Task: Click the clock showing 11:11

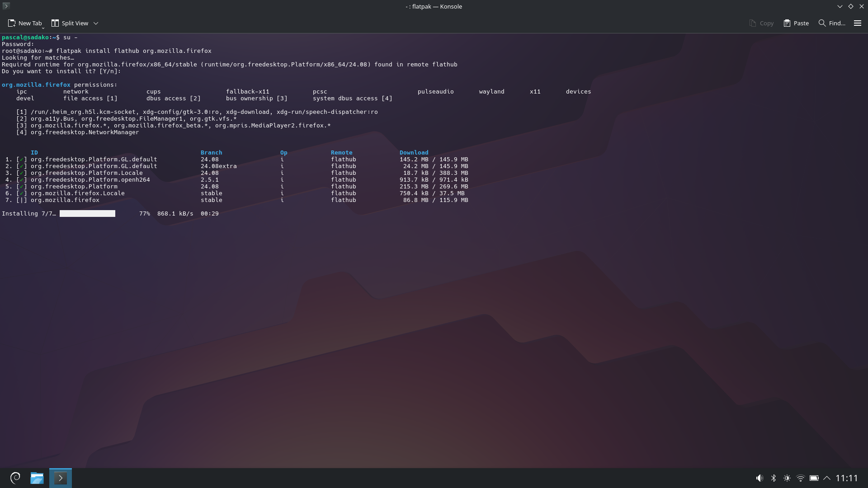Action: (847, 478)
